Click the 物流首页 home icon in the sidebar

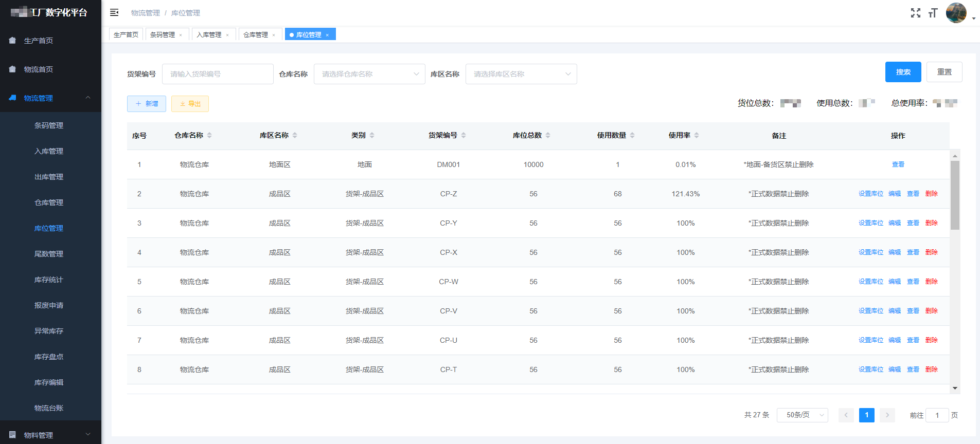pos(12,69)
